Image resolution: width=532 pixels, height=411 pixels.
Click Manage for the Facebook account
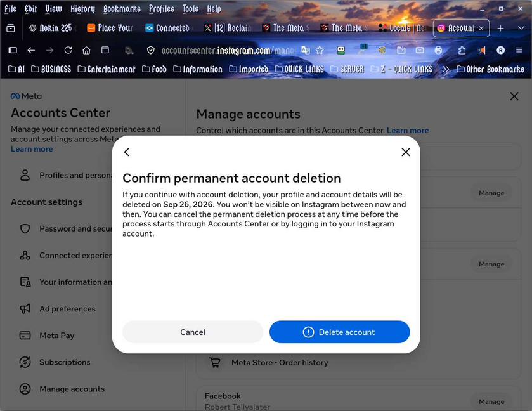tap(491, 401)
